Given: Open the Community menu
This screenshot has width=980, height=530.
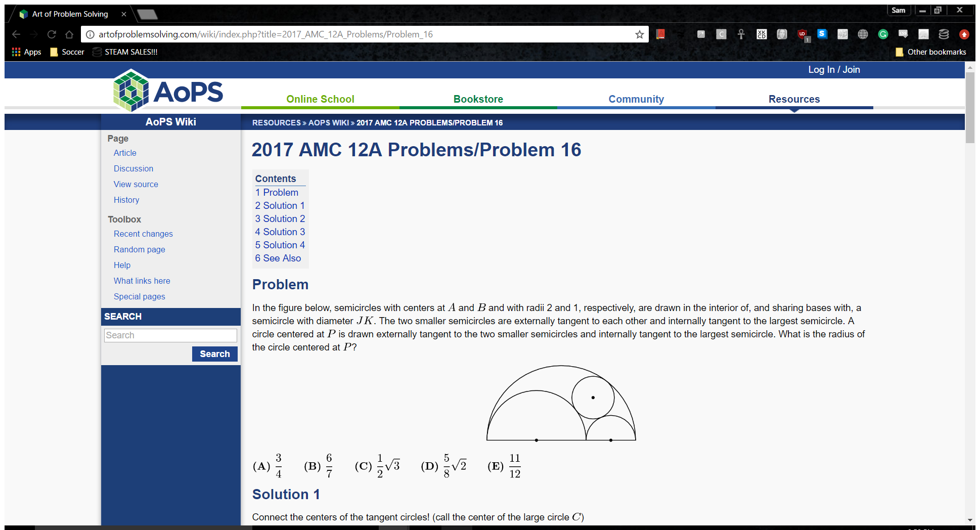Looking at the screenshot, I should (x=636, y=99).
